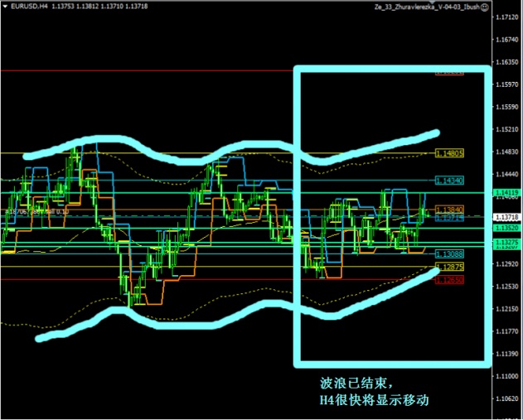The width and height of the screenshot is (523, 420).
Task: Click the white current price 1.13718 tag
Action: point(506,216)
